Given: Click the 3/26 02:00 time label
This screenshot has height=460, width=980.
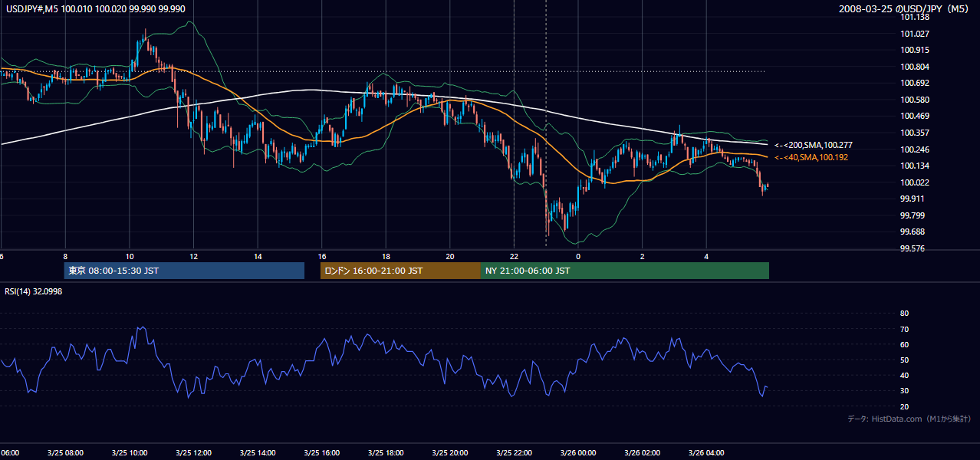Looking at the screenshot, I should point(643,452).
